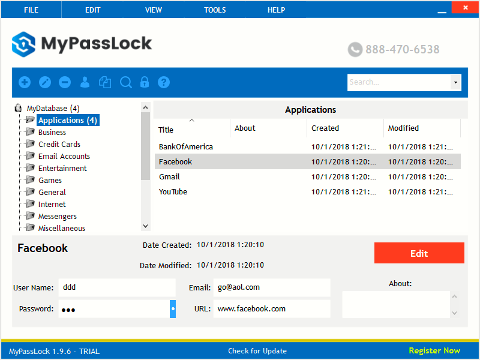
Task: Click the User Name field containing ddd
Action: 117,287
